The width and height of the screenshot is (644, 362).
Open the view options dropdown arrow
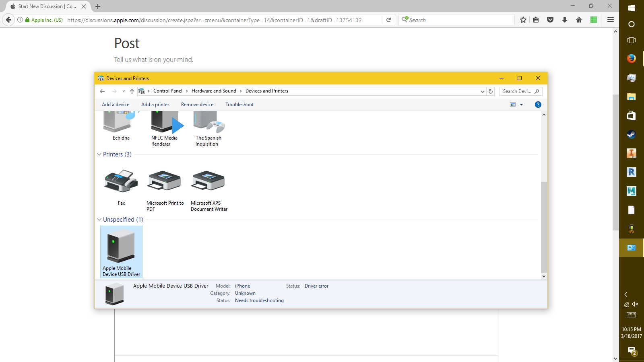tap(522, 105)
